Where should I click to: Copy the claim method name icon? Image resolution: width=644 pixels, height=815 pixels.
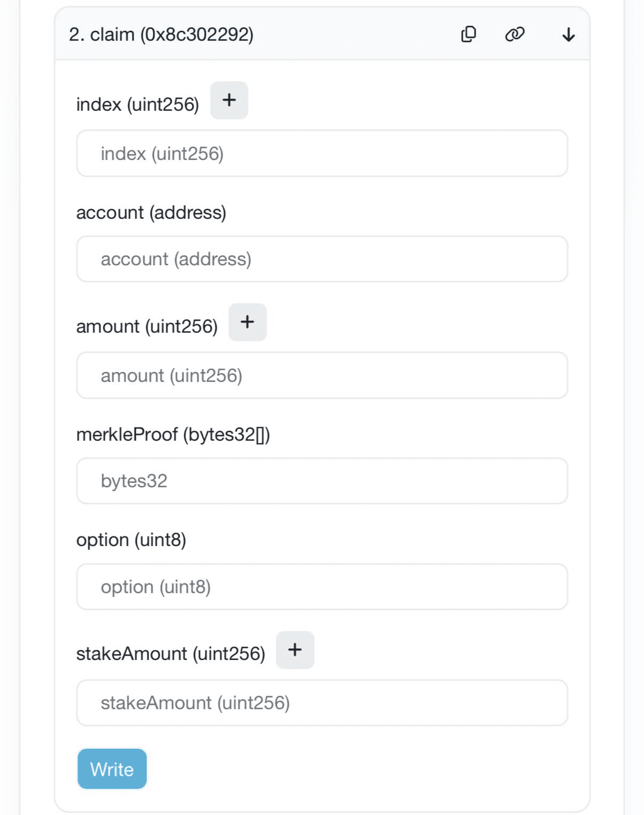[x=468, y=34]
